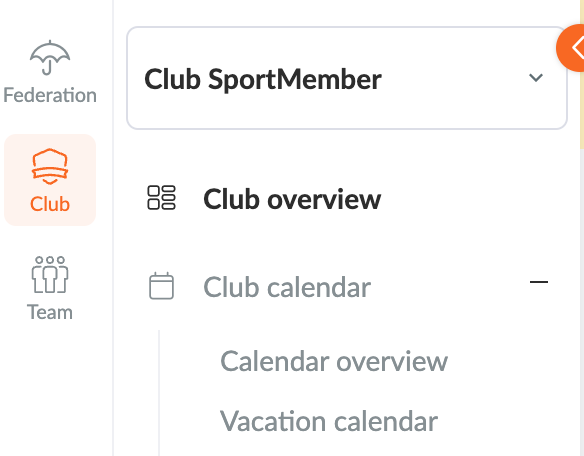This screenshot has width=584, height=456.
Task: Open the Federation umbrella icon
Action: [50, 58]
